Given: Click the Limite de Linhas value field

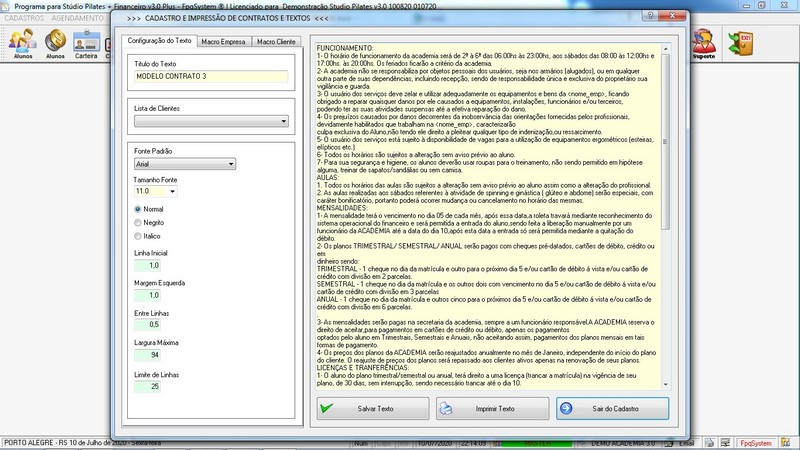Looking at the screenshot, I should [147, 386].
